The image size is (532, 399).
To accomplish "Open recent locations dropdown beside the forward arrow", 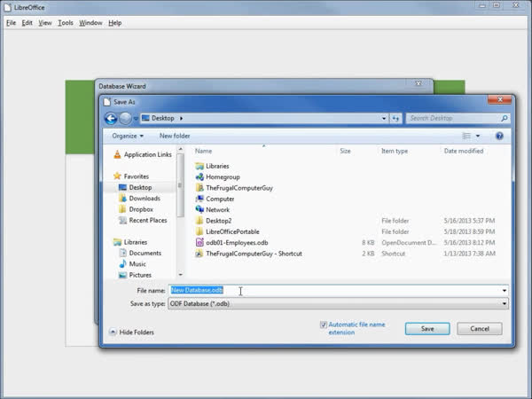I will click(x=136, y=119).
